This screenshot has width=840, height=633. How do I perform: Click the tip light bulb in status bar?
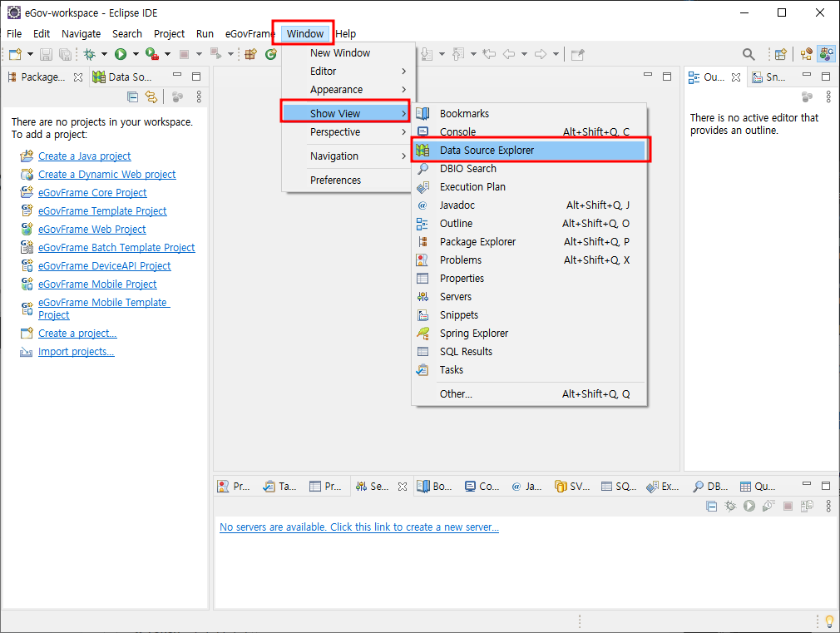[x=829, y=621]
